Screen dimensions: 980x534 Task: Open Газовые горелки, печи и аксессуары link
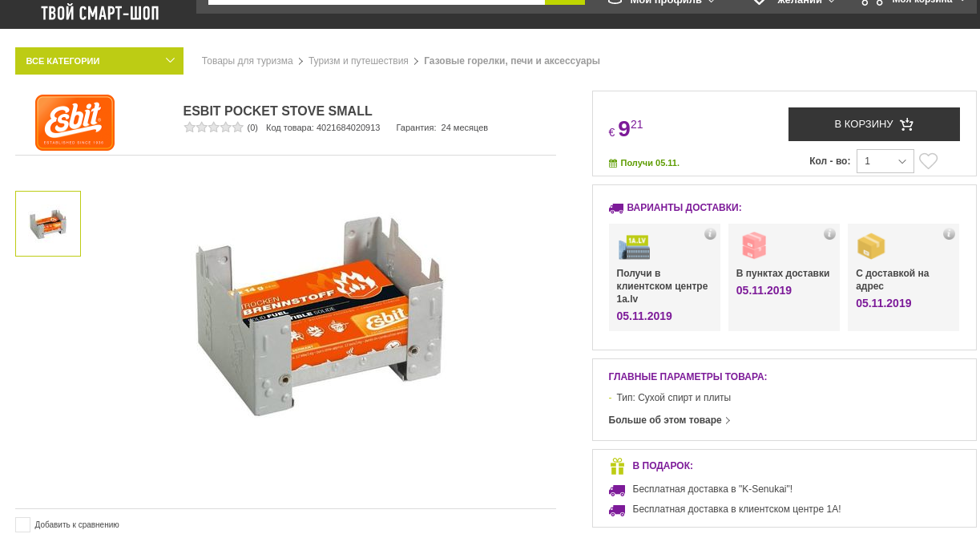pos(512,61)
